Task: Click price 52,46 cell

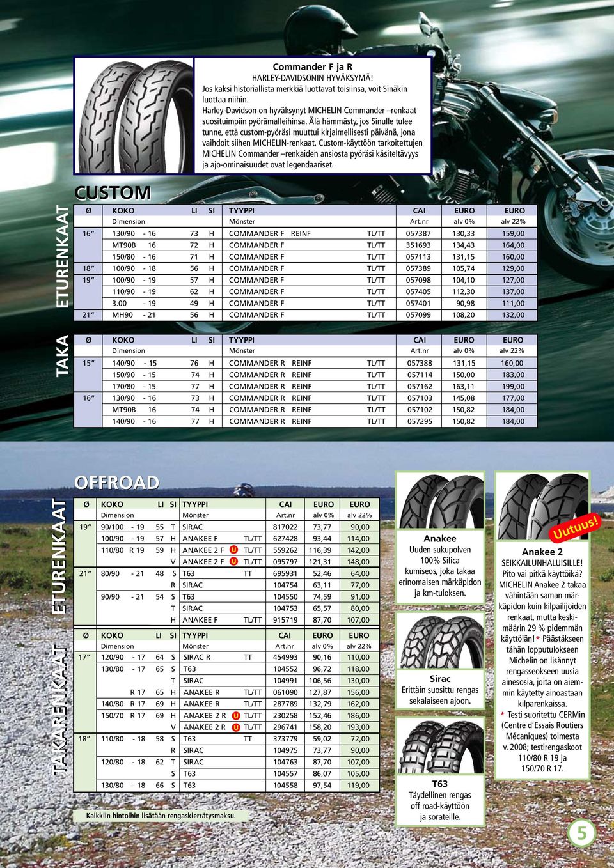Action: (322, 574)
